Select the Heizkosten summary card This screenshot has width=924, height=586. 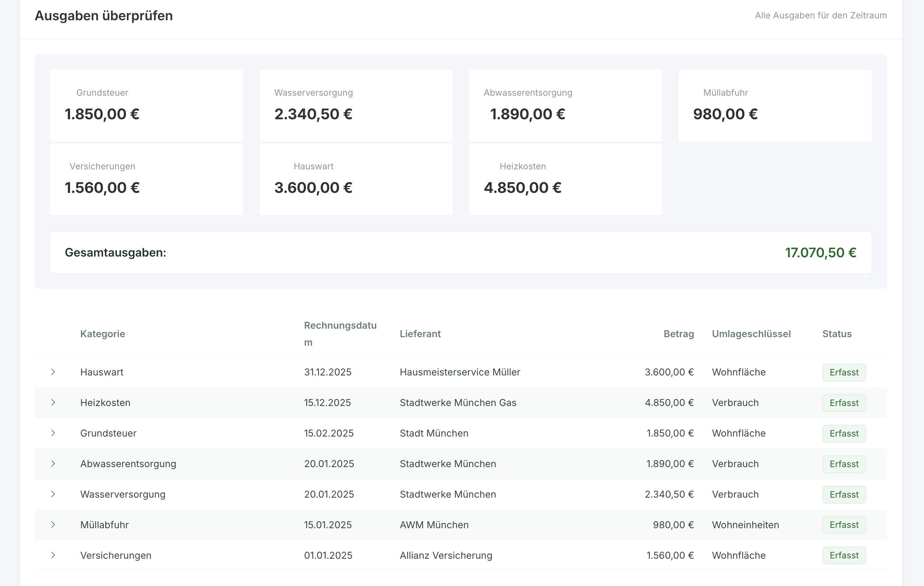pos(565,179)
